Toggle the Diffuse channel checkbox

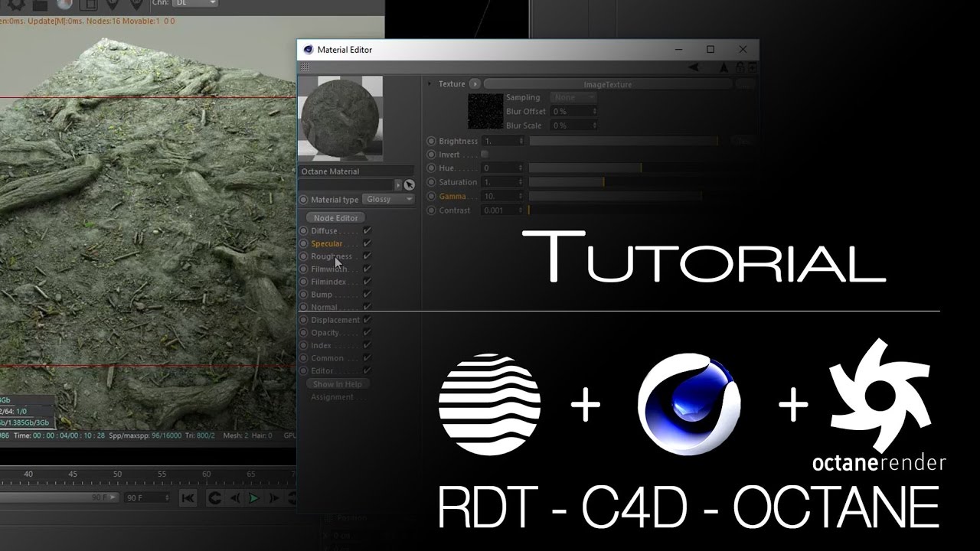coord(367,230)
